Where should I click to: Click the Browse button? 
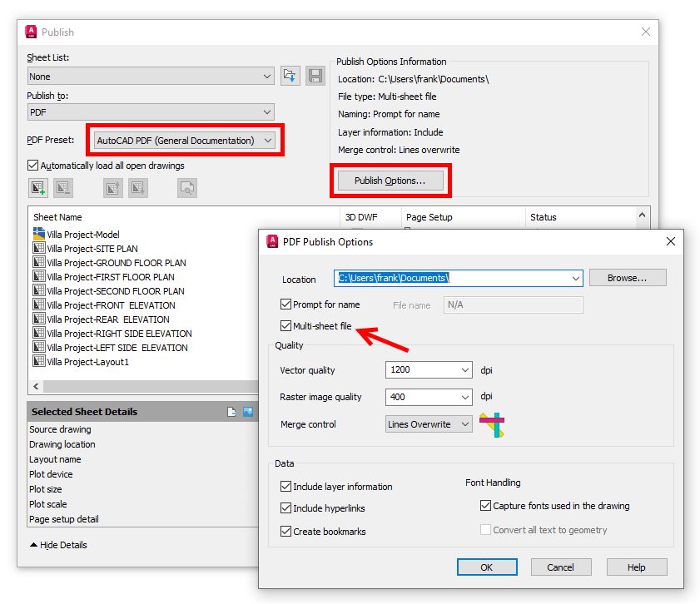coord(628,278)
